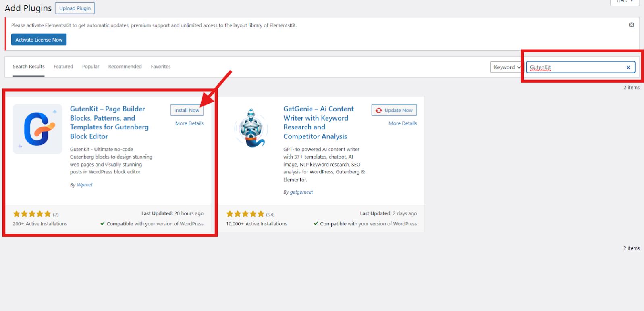Switch to the Featured tab
This screenshot has width=644, height=311.
(x=63, y=67)
